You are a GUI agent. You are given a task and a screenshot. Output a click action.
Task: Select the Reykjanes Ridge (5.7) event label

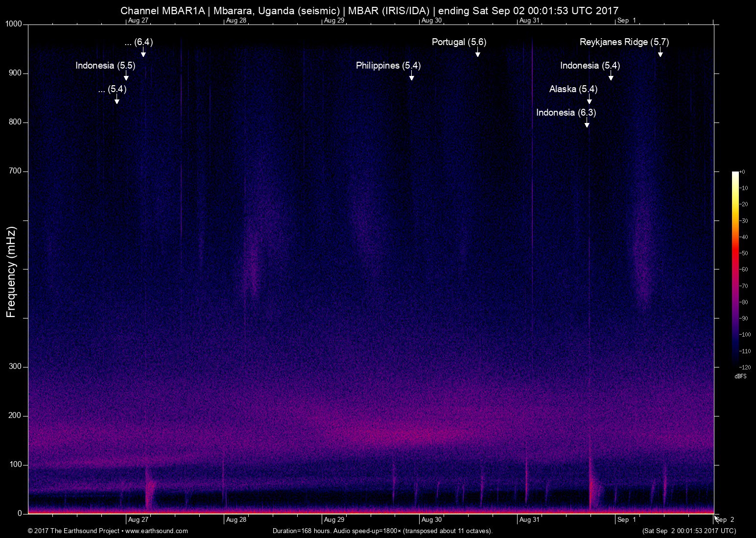point(624,42)
